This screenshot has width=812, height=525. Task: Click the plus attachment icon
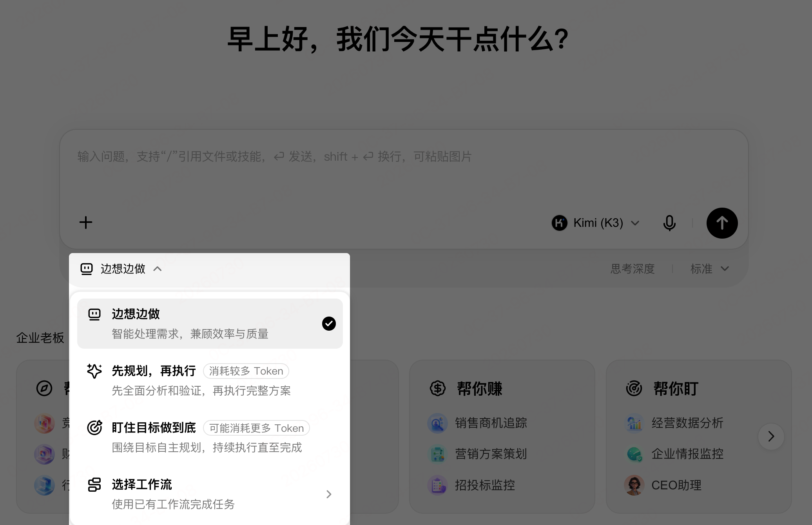click(x=86, y=223)
